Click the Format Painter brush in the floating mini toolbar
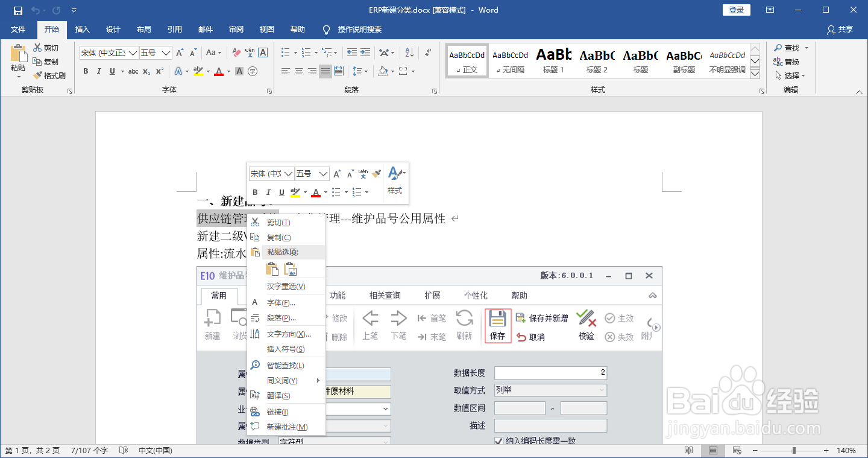868x458 pixels. (376, 174)
